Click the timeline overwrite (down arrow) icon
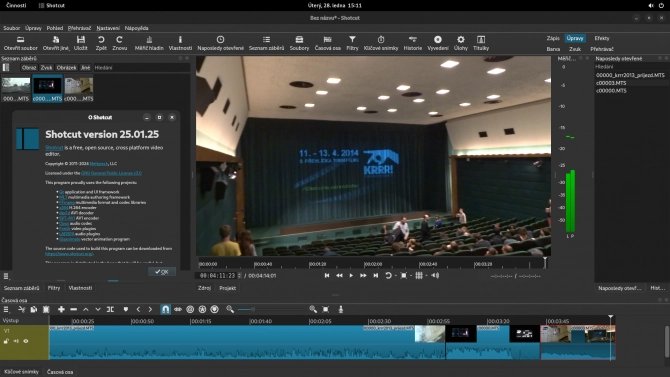Screen dimensions: 670x377 click(x=98, y=309)
